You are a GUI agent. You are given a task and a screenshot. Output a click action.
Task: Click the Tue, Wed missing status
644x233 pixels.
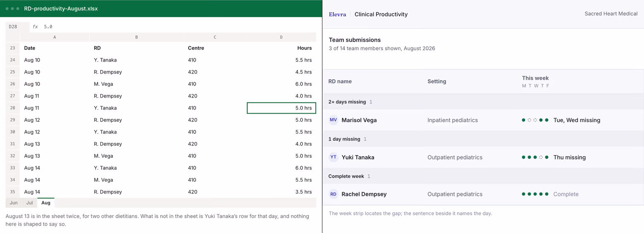[x=577, y=120]
